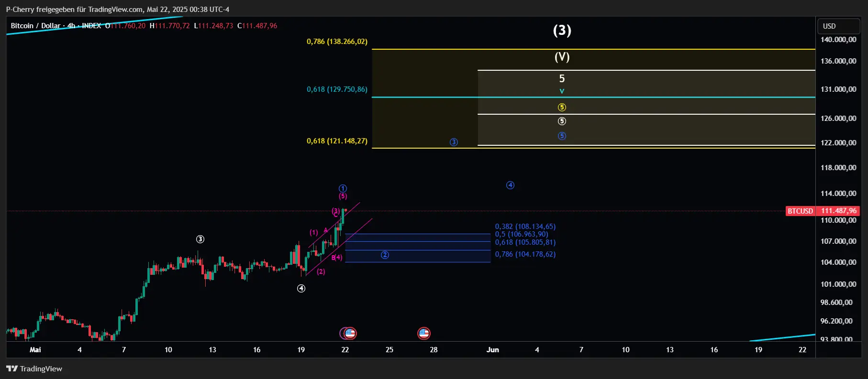Click the 131.000,00 price axis label
This screenshot has width=868, height=379.
[838, 89]
